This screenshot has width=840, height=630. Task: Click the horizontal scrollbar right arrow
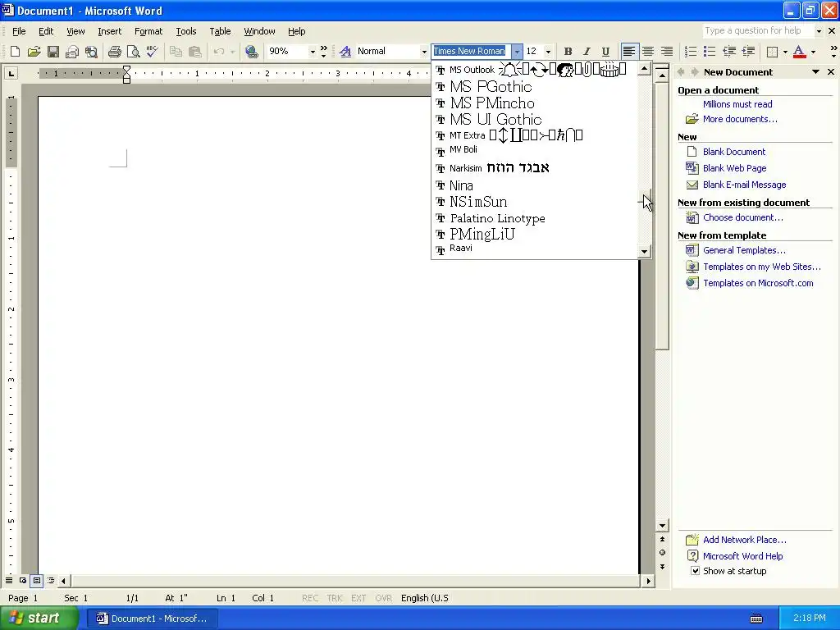click(x=648, y=580)
